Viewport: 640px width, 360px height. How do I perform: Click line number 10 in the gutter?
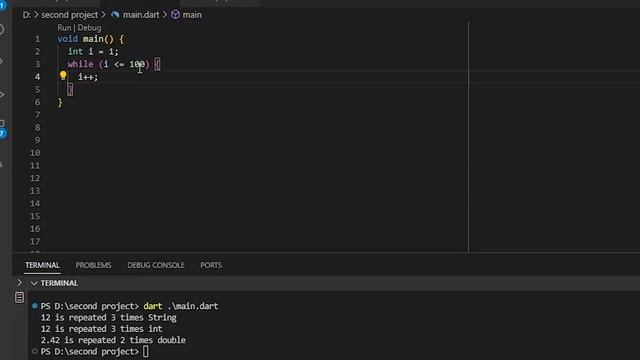point(35,153)
